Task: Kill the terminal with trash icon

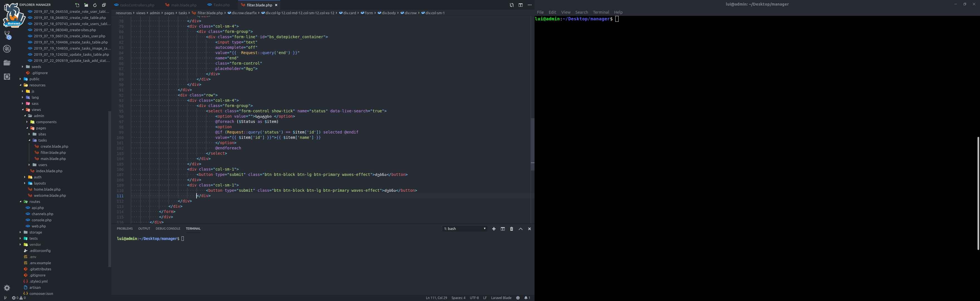Action: coord(512,229)
